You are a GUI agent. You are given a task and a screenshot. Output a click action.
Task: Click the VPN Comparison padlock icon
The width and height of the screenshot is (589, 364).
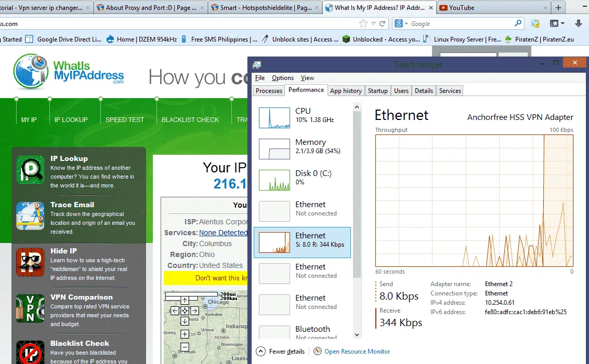31,308
